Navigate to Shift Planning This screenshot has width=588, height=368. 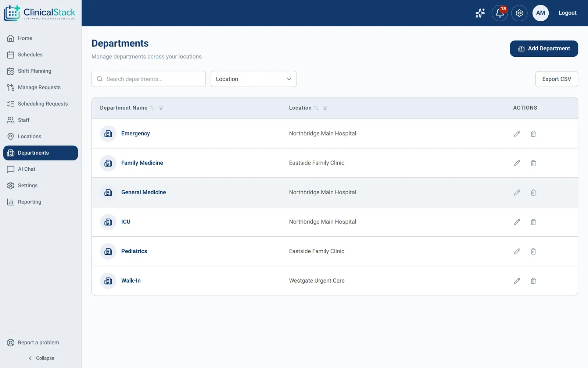pyautogui.click(x=40, y=71)
